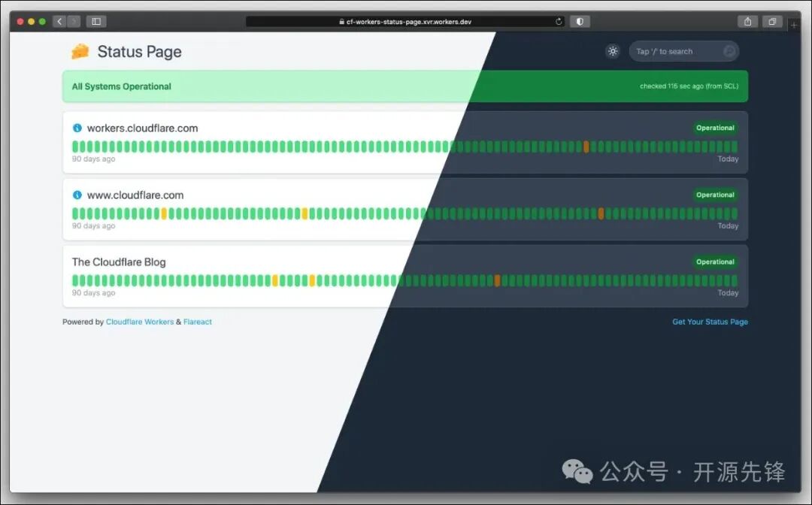812x505 pixels.
Task: Click the All Systems Operational text
Action: (x=121, y=86)
